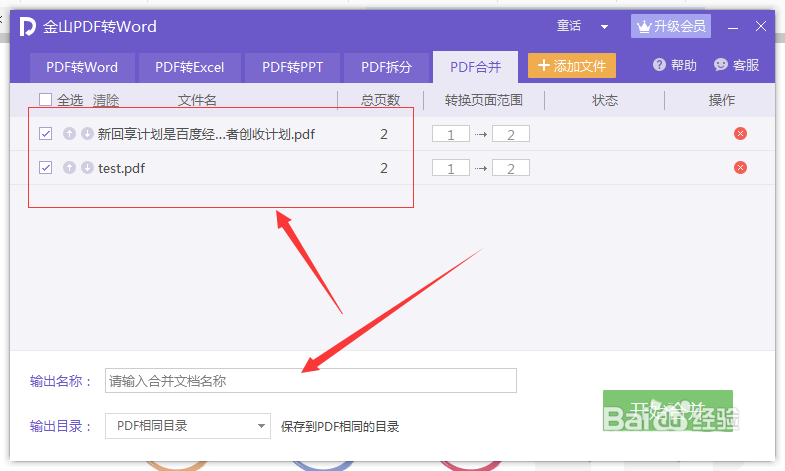Click the start page box for test.pdf
Screen dimensions: 785x471
(x=451, y=168)
